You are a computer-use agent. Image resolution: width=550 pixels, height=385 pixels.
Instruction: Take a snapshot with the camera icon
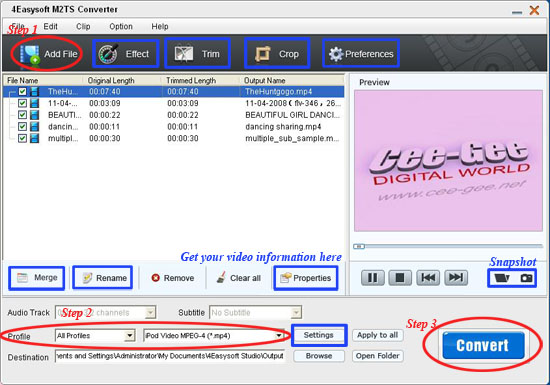coord(526,278)
